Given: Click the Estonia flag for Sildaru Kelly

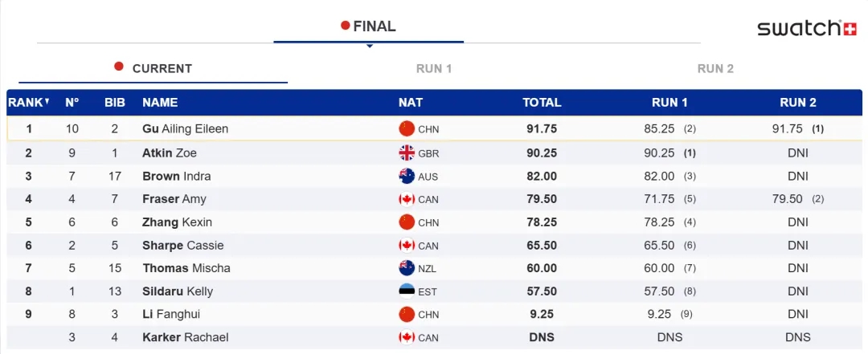Looking at the screenshot, I should pyautogui.click(x=407, y=291).
